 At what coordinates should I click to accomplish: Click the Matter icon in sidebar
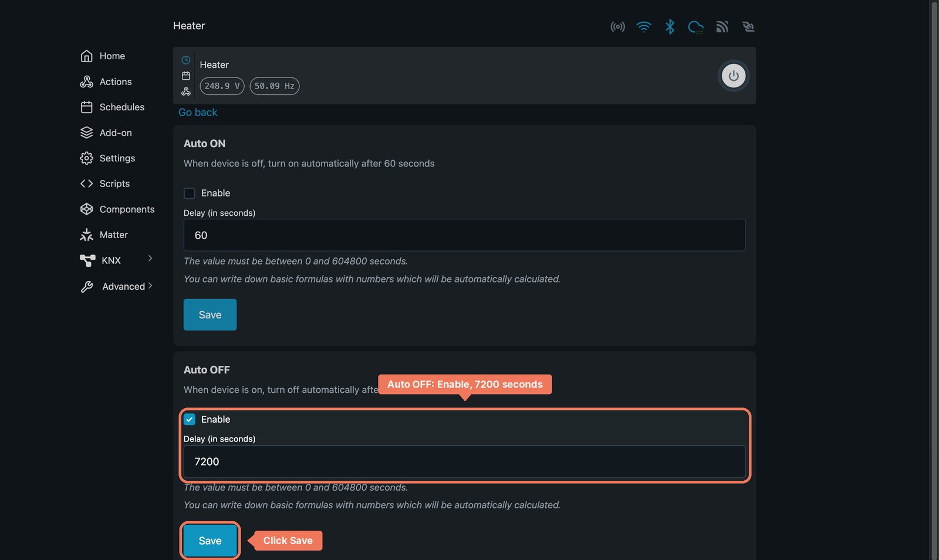pos(87,235)
